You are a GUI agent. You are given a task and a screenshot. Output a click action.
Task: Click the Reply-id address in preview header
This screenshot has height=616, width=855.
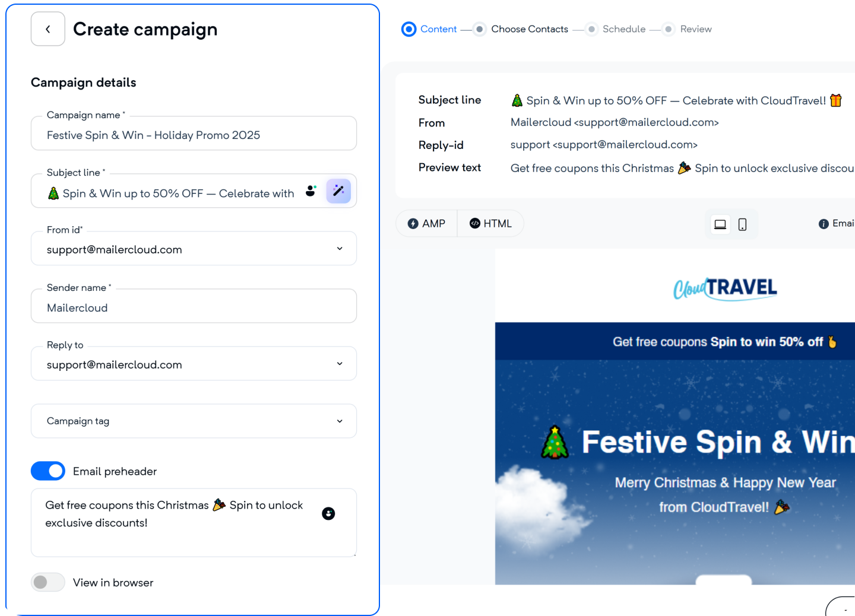(x=604, y=145)
